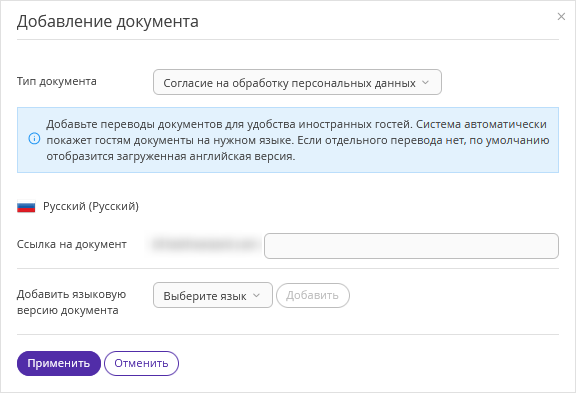Open the Тип документа dropdown
The height and width of the screenshot is (393, 576).
297,82
